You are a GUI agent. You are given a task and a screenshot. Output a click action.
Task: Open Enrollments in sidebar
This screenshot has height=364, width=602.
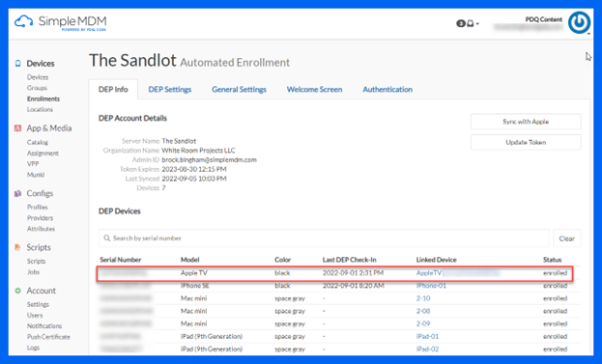[43, 98]
